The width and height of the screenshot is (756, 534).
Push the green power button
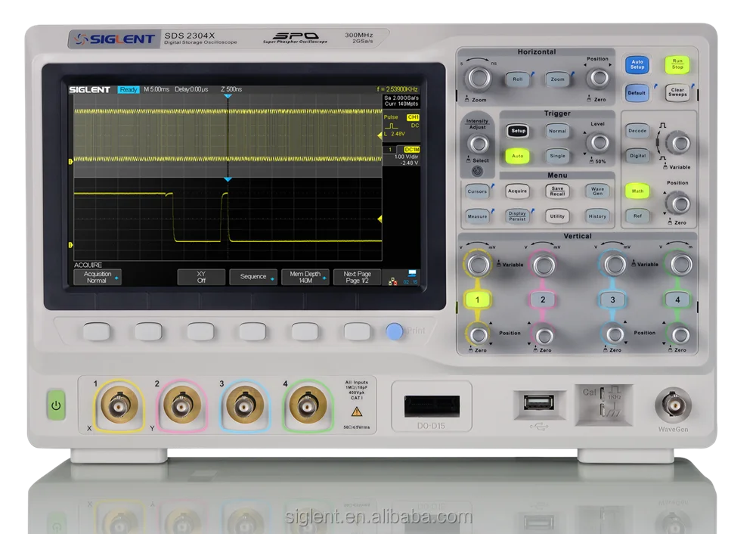(x=56, y=405)
